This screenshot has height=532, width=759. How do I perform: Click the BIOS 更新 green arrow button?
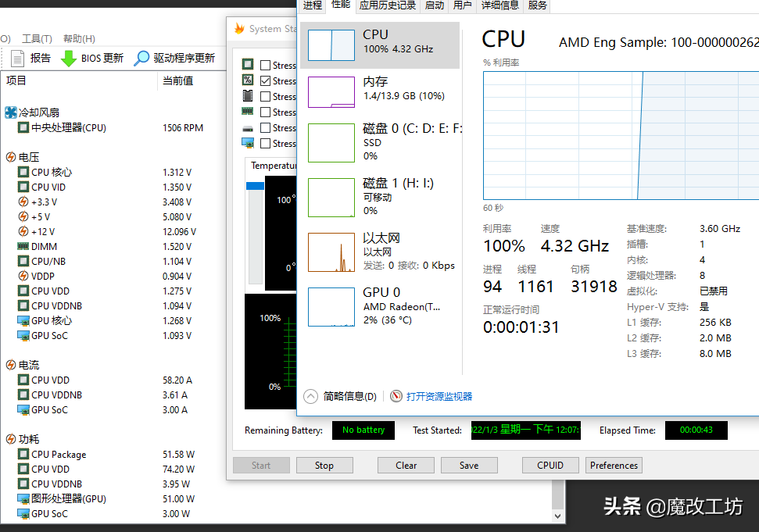coord(92,58)
